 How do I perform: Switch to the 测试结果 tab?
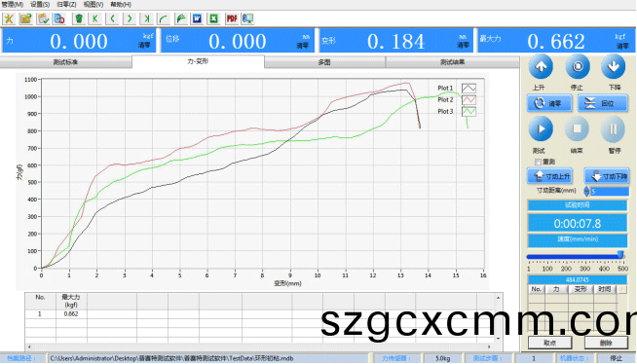[x=452, y=62]
